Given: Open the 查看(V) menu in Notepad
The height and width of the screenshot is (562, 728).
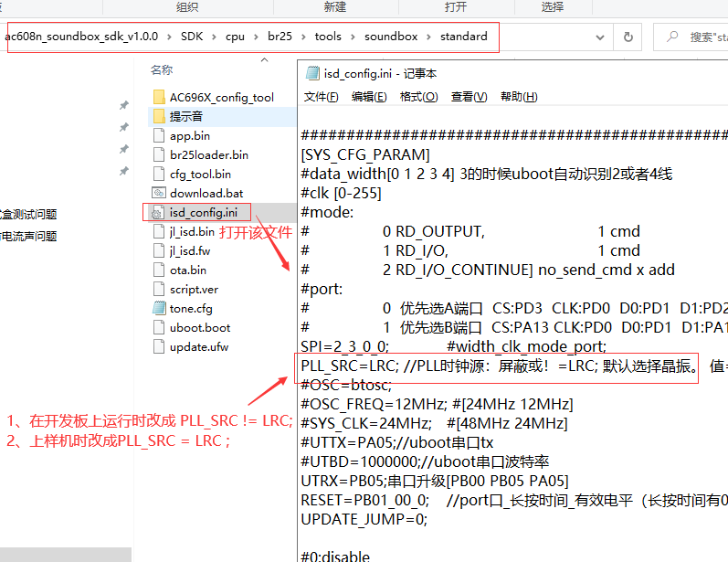Looking at the screenshot, I should point(469,97).
